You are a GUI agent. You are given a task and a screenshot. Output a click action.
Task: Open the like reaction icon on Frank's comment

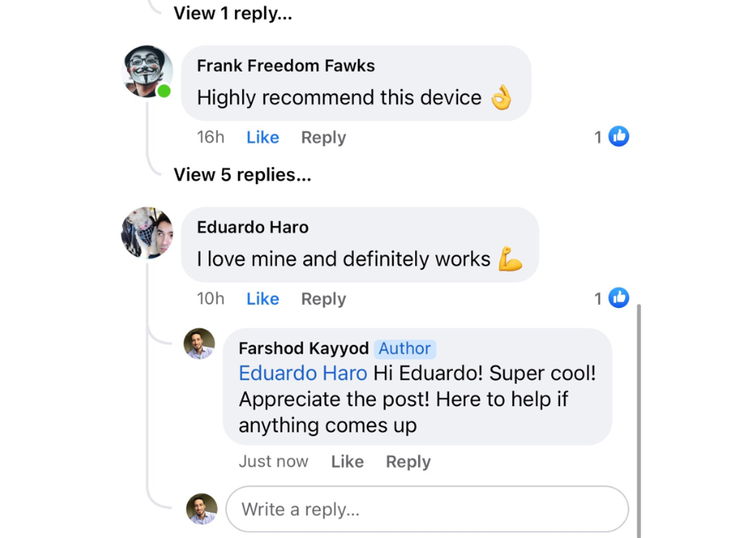point(618,137)
